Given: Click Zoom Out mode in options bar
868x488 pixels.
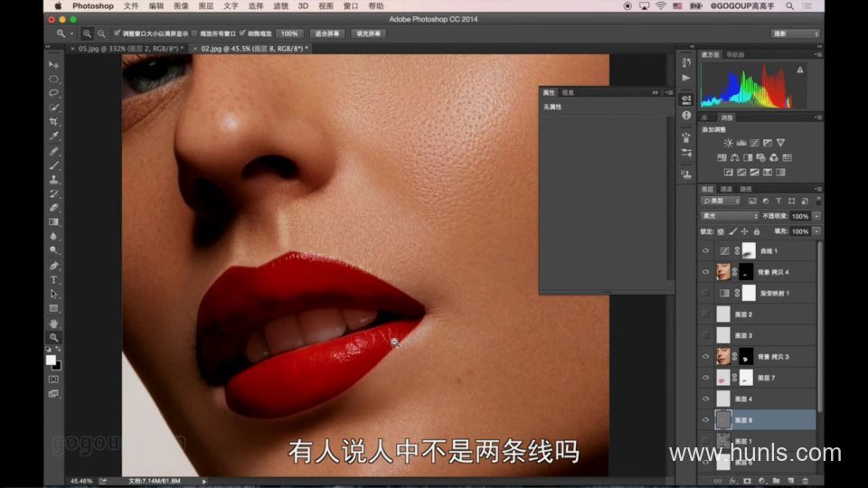Looking at the screenshot, I should [101, 33].
